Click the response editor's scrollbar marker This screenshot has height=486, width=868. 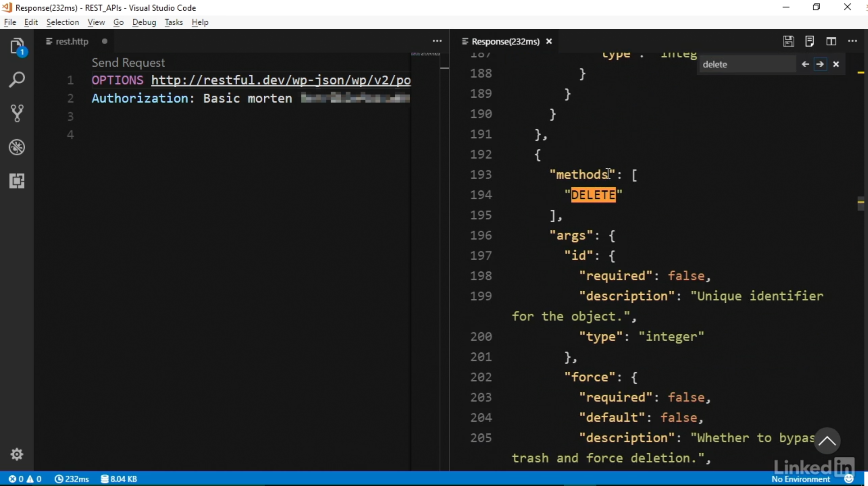861,203
